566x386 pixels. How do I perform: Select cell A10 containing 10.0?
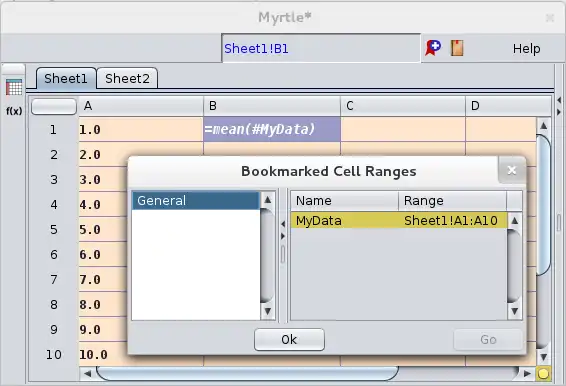point(103,355)
